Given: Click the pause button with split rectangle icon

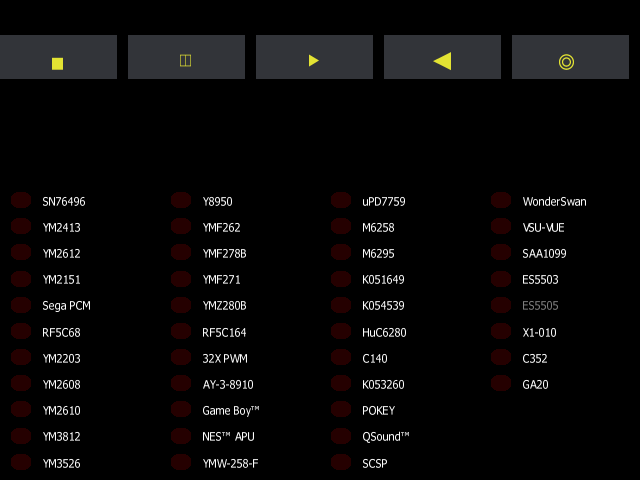Looking at the screenshot, I should tap(186, 57).
